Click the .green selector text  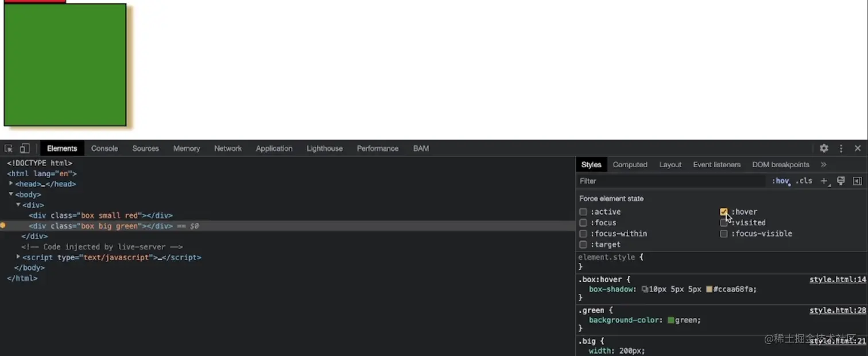[x=591, y=311]
